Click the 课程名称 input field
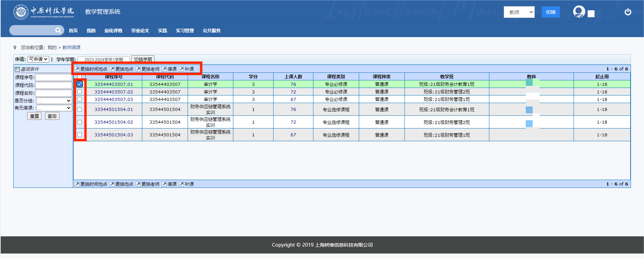This screenshot has width=644, height=259. 54,93
